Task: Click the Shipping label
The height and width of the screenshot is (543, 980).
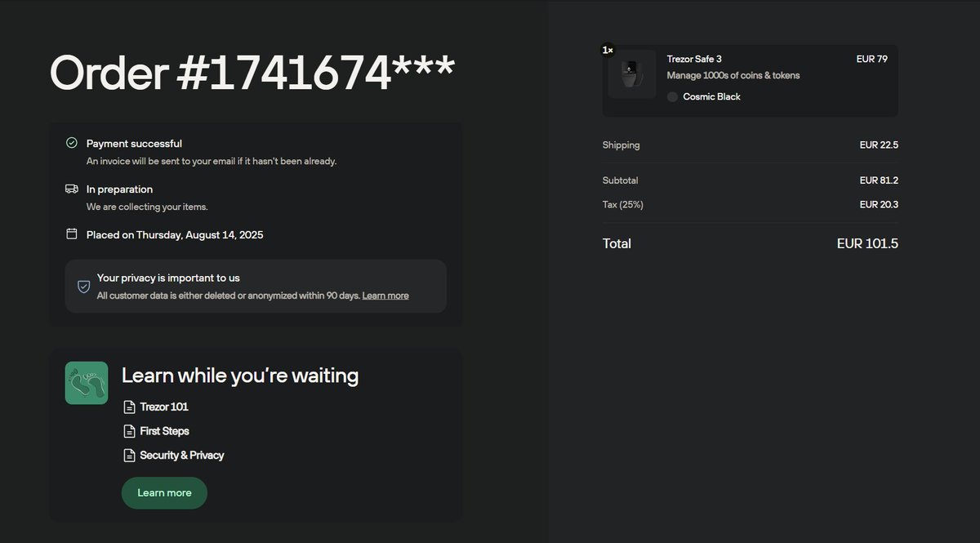Action: [x=621, y=145]
